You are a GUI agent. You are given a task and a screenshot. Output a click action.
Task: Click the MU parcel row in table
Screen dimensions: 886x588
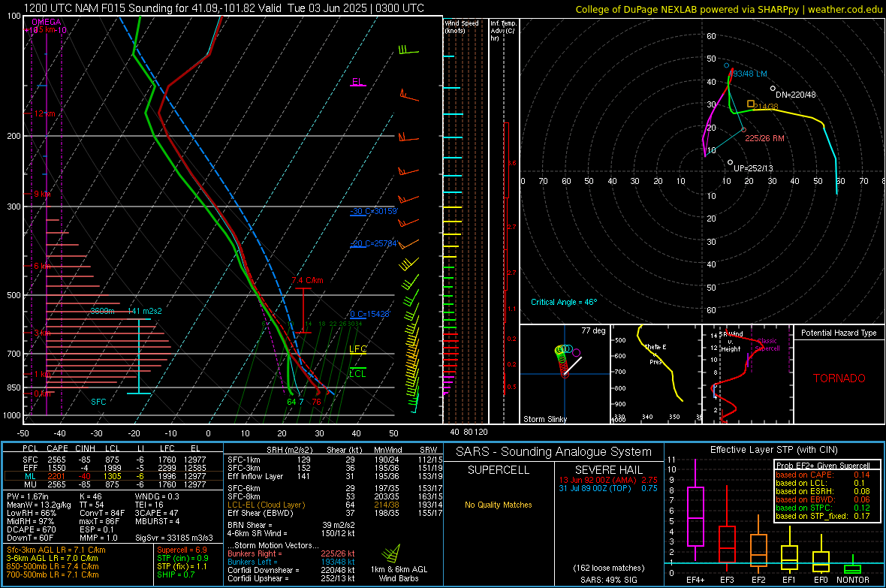(113, 484)
